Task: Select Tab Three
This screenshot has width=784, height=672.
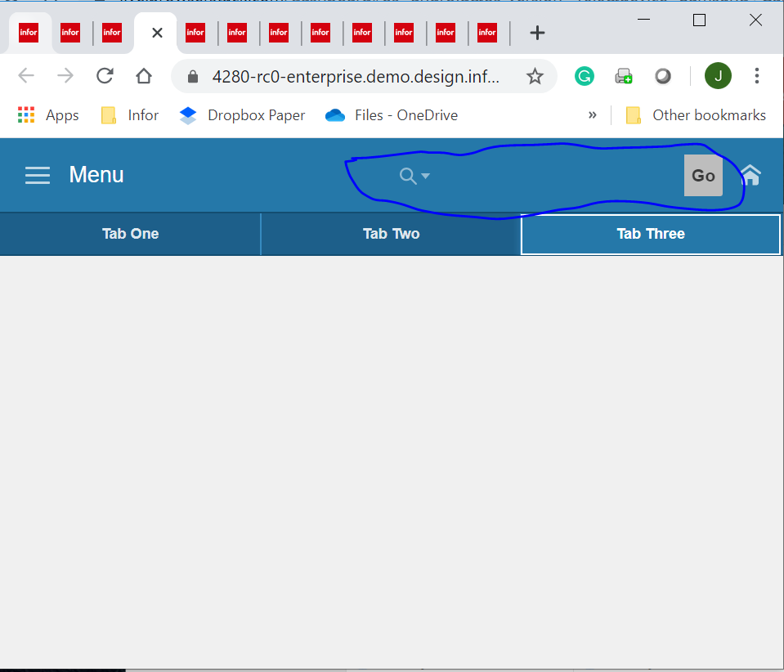Action: pyautogui.click(x=651, y=234)
